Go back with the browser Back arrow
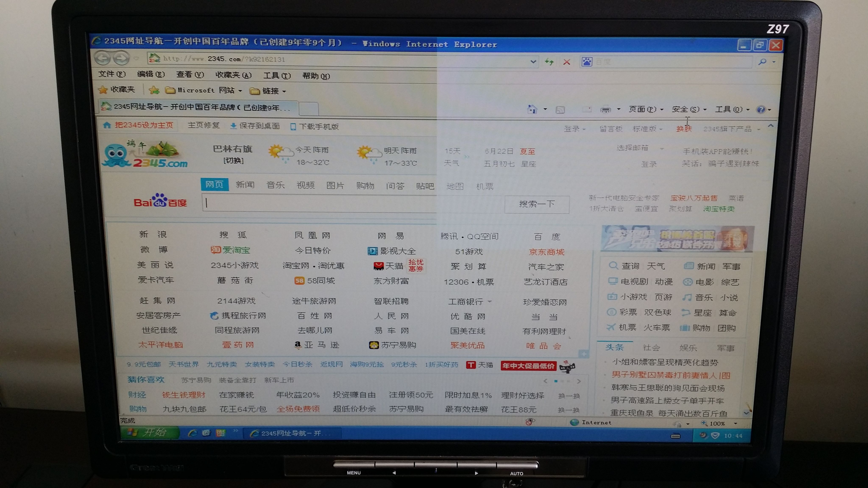 coord(102,58)
